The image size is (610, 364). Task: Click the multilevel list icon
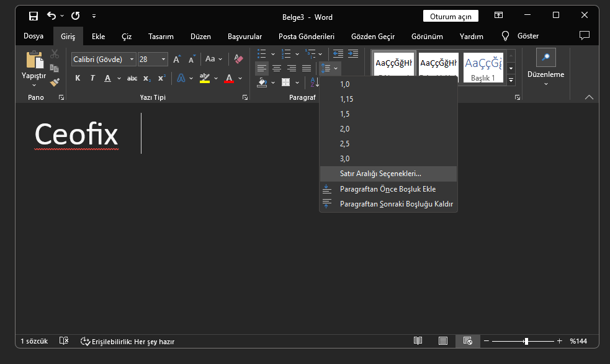tap(310, 54)
